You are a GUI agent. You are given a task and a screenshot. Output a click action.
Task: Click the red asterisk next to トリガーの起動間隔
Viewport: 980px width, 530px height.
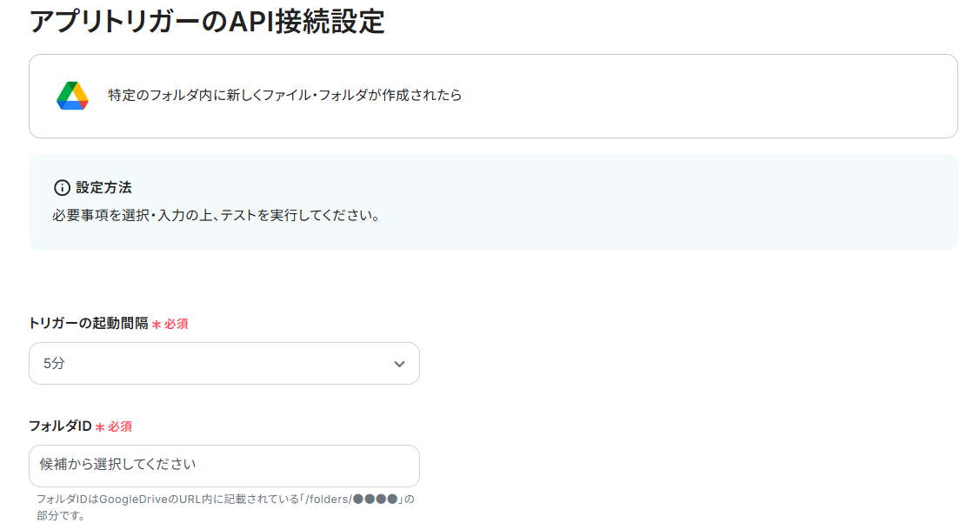click(157, 325)
